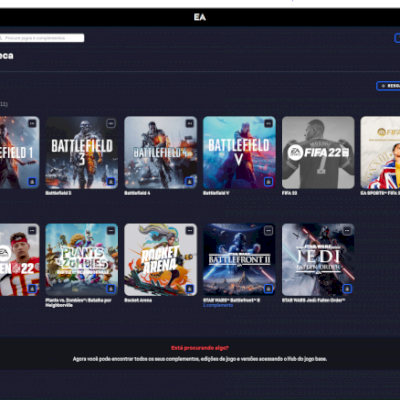Open the Jedi Fallen Order cover art
400x400 pixels.
(318, 260)
